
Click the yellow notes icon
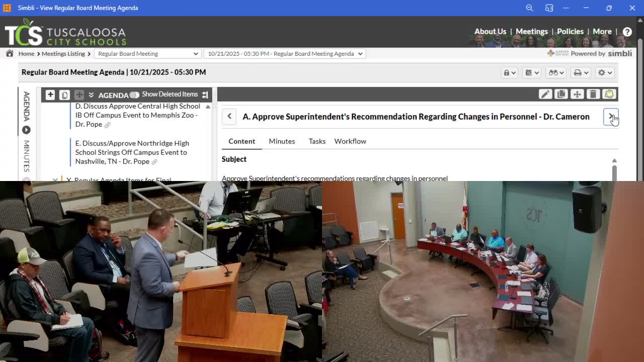click(x=609, y=94)
